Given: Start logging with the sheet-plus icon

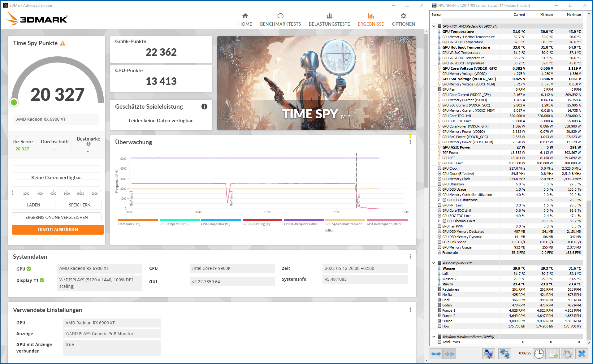Looking at the screenshot, I should point(553,353).
